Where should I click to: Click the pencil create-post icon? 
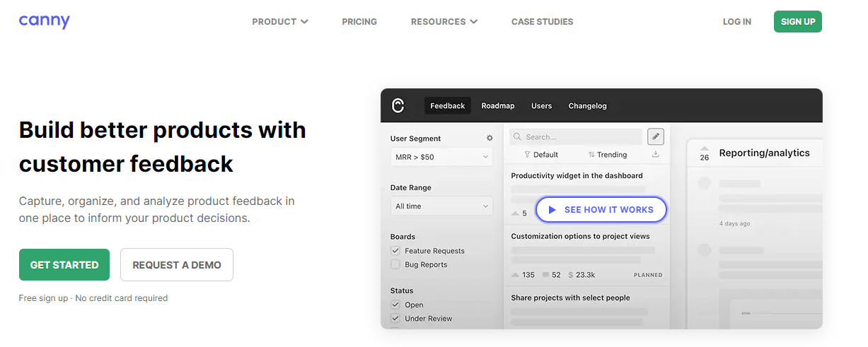(656, 136)
